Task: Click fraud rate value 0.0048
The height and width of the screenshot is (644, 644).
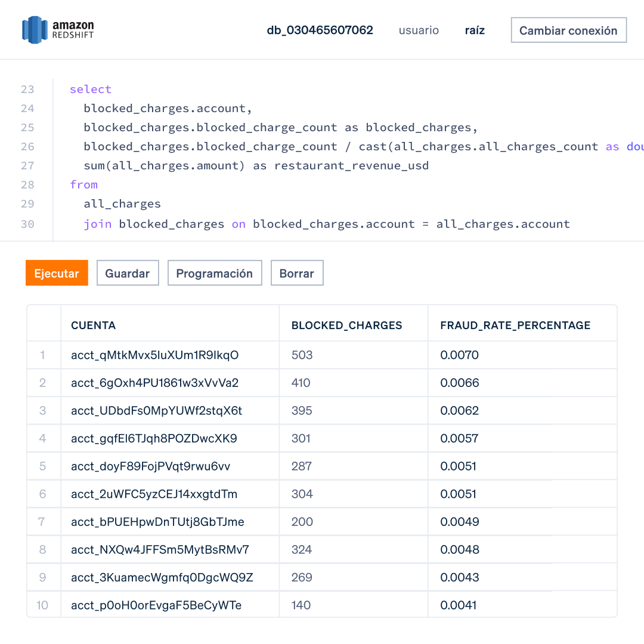Action: click(459, 550)
